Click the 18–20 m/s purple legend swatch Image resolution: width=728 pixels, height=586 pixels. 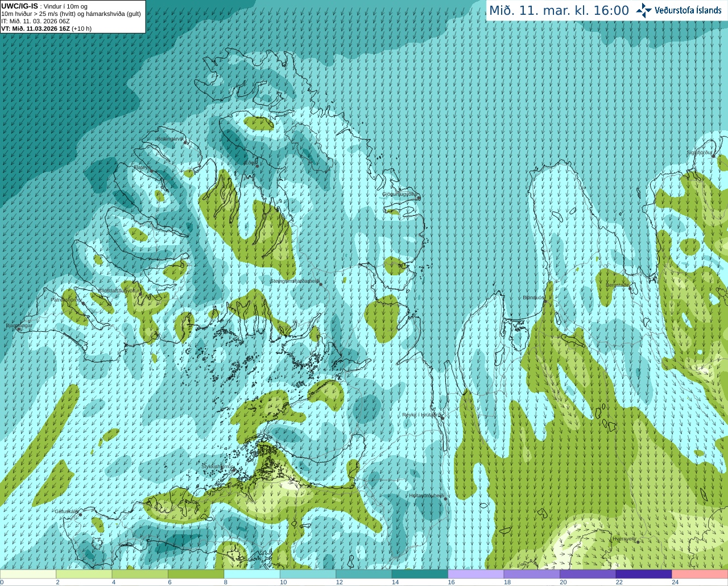point(532,574)
